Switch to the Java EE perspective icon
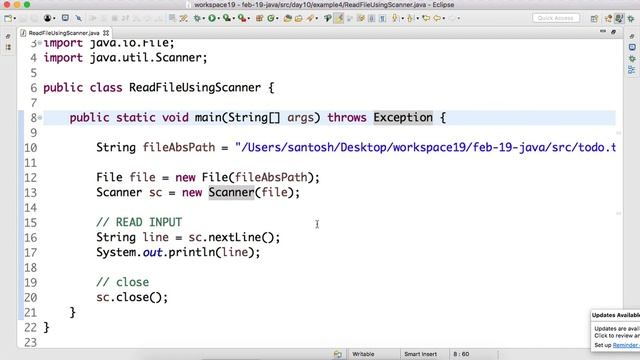The height and width of the screenshot is (360, 640). click(608, 18)
